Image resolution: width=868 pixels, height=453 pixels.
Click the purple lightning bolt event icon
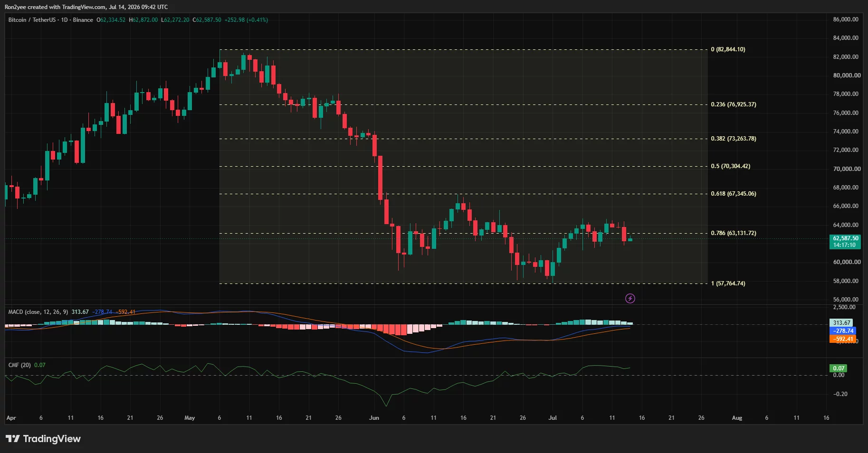630,298
